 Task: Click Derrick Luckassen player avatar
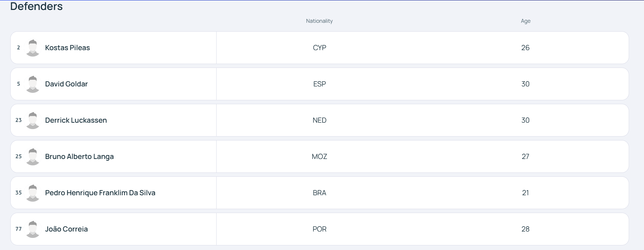[x=33, y=120]
